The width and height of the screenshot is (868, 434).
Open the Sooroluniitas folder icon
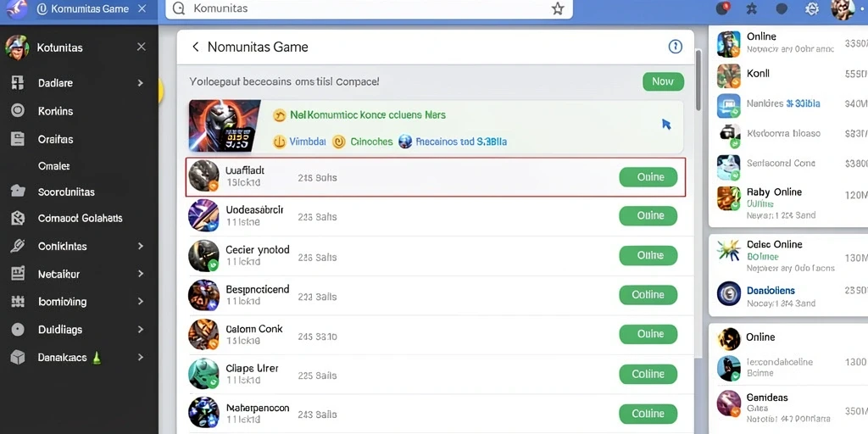click(x=18, y=192)
